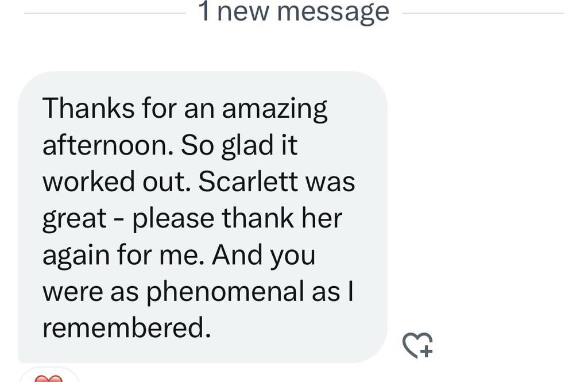Click the add reaction heart-plus icon
Viewport: 588px width, 382px height.
[x=417, y=345]
